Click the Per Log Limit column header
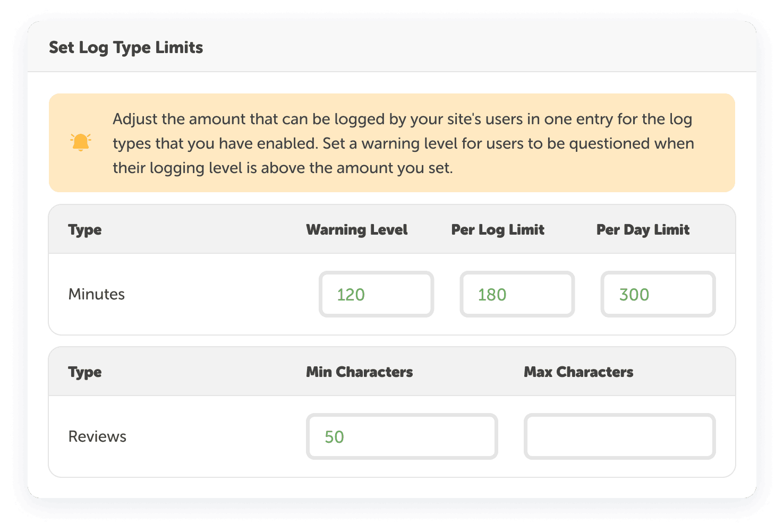 [497, 229]
